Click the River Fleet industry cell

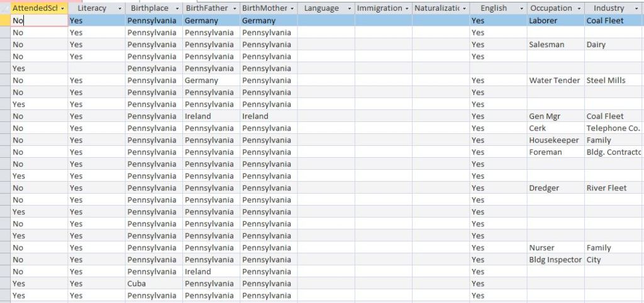click(606, 188)
